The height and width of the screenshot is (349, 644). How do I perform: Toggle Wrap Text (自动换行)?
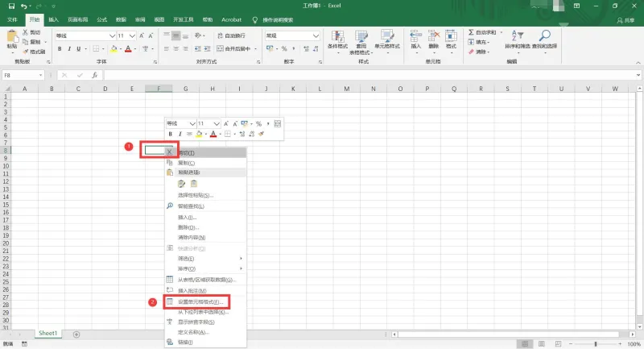click(231, 35)
